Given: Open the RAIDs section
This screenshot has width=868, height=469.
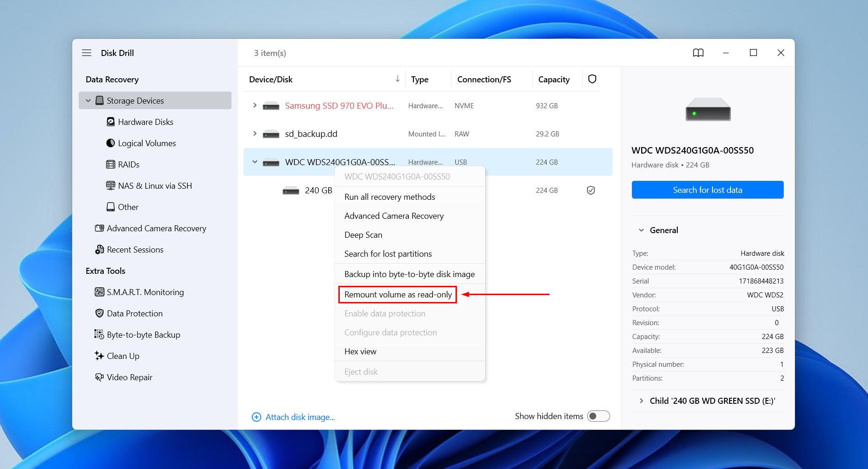Looking at the screenshot, I should [x=129, y=164].
